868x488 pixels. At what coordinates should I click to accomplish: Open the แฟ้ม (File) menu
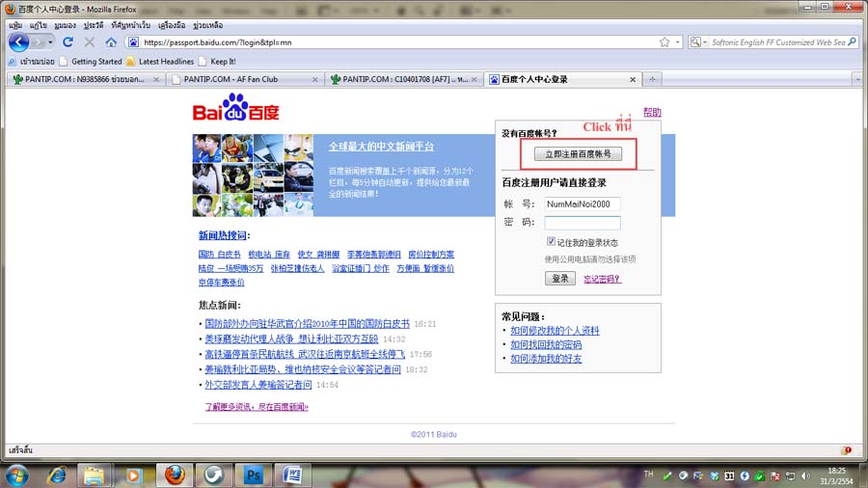pos(15,25)
